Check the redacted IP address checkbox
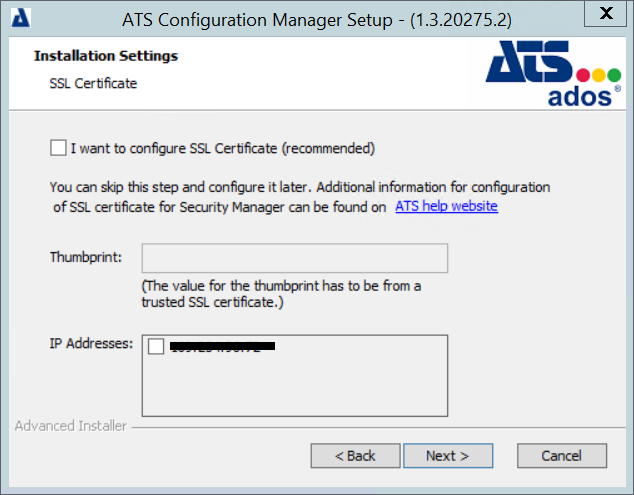This screenshot has height=495, width=634. (x=156, y=347)
